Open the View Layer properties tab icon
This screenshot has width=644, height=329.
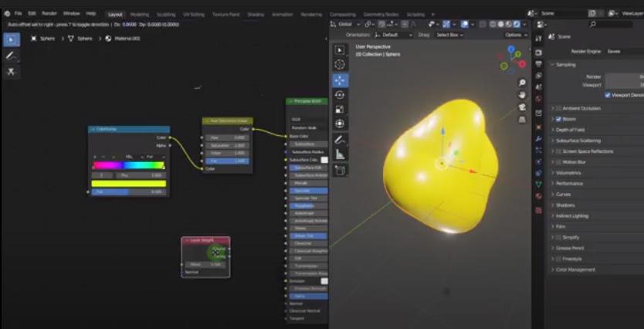click(539, 76)
